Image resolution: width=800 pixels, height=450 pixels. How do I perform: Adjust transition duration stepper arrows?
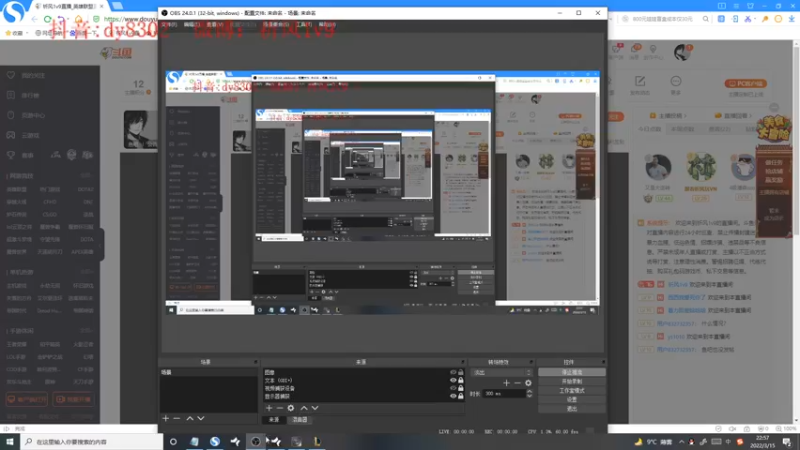click(529, 393)
